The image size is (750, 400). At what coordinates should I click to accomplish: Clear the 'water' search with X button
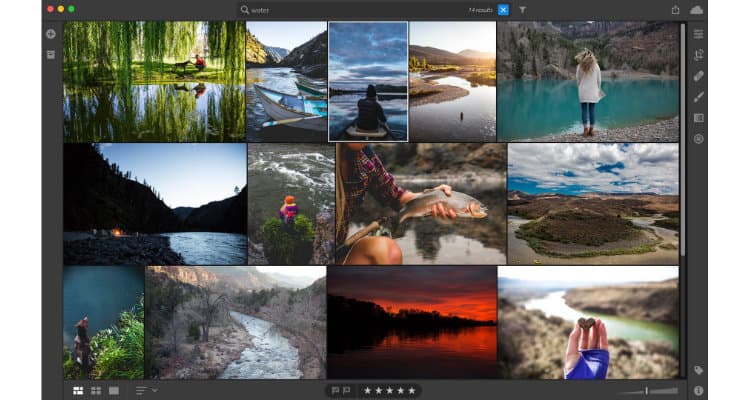click(503, 9)
